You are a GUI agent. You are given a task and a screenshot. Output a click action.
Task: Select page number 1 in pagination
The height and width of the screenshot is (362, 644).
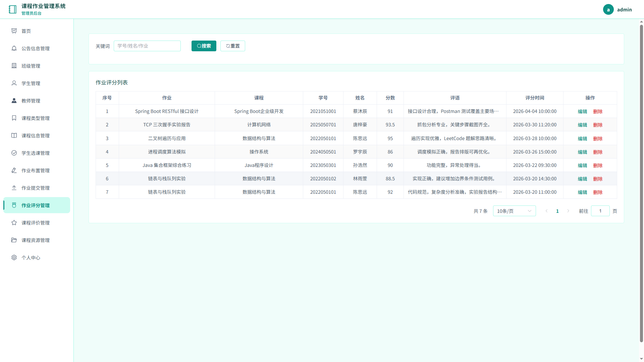click(557, 211)
